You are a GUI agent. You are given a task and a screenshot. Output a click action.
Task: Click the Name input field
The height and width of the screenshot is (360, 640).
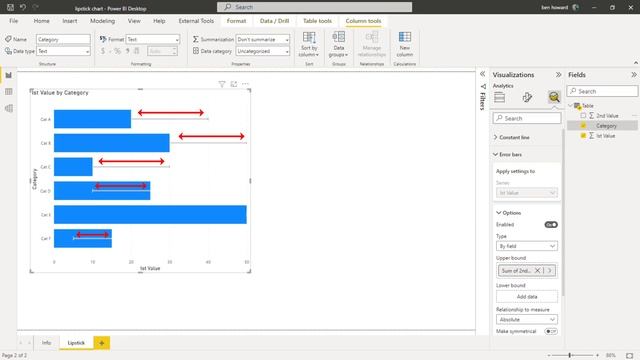point(63,39)
